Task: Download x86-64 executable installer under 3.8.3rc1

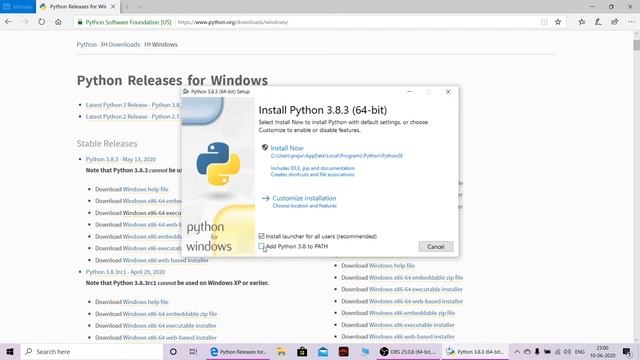Action: point(169,326)
